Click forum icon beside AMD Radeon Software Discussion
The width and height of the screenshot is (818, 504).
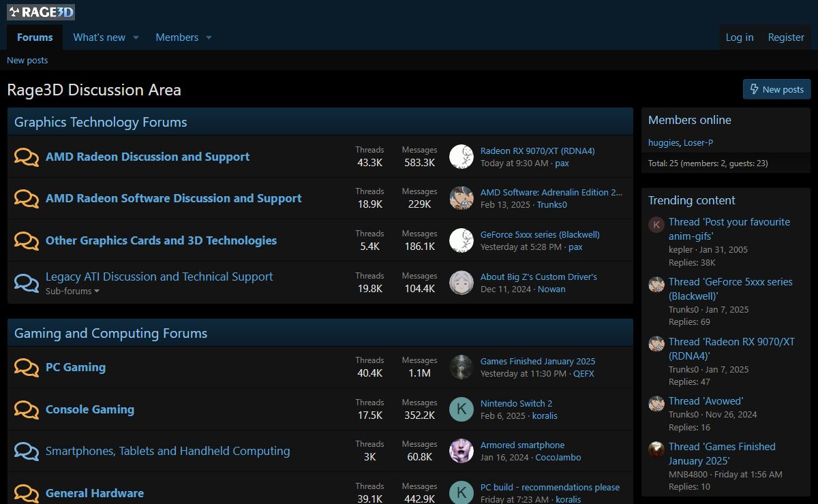[x=27, y=198]
